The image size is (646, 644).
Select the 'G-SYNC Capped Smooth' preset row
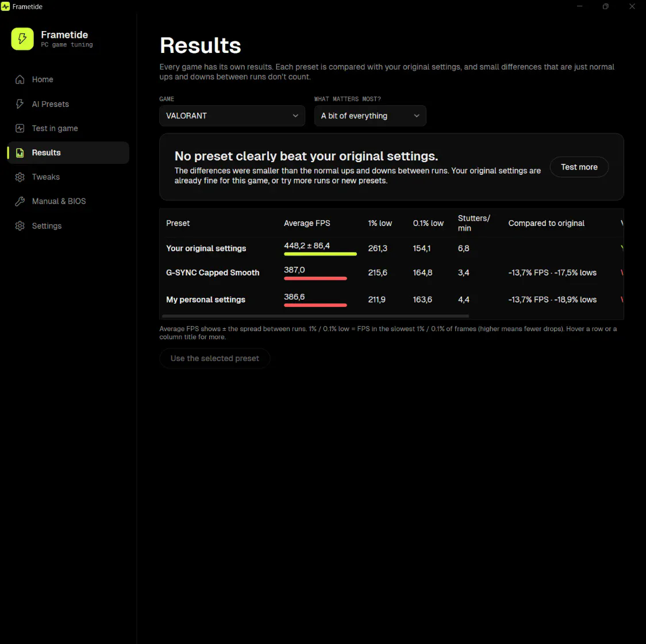pyautogui.click(x=391, y=273)
